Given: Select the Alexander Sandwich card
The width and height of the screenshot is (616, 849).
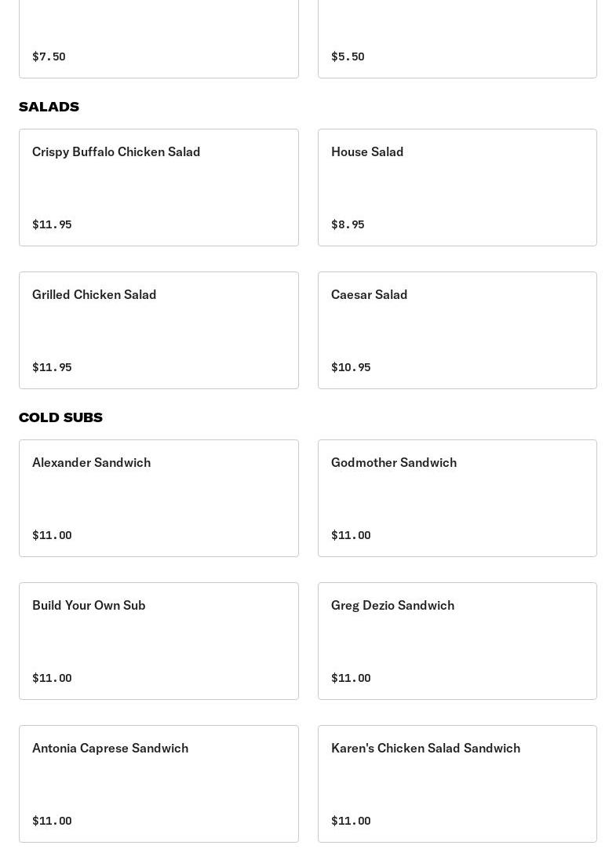Looking at the screenshot, I should coord(159,497).
